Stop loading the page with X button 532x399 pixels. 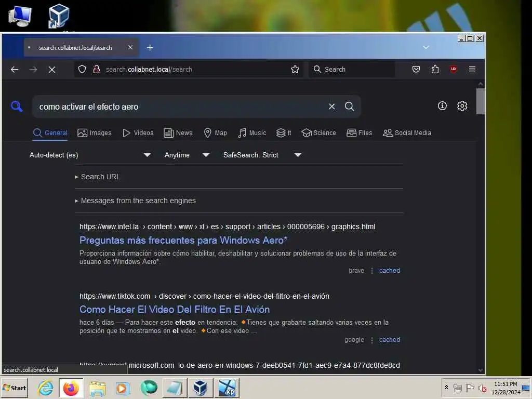[52, 70]
